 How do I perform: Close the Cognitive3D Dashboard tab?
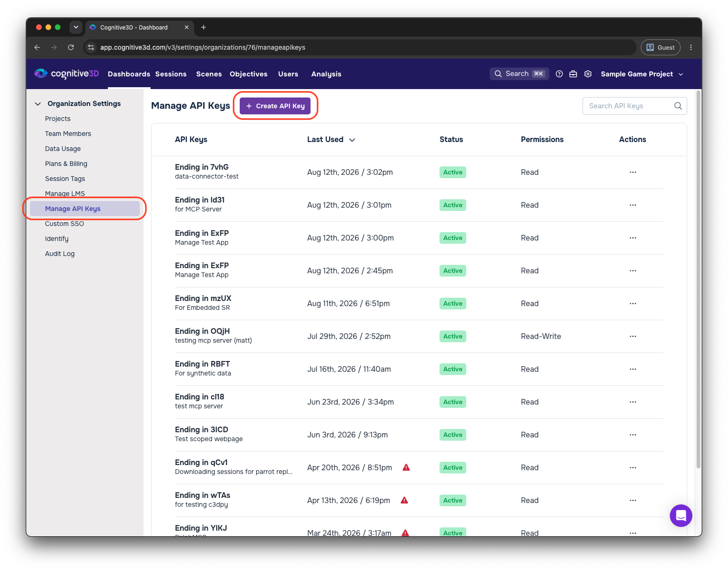click(187, 27)
